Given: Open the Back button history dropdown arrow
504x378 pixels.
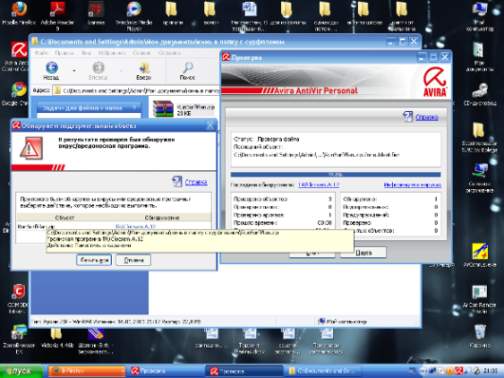Looking at the screenshot, I should tap(74, 71).
